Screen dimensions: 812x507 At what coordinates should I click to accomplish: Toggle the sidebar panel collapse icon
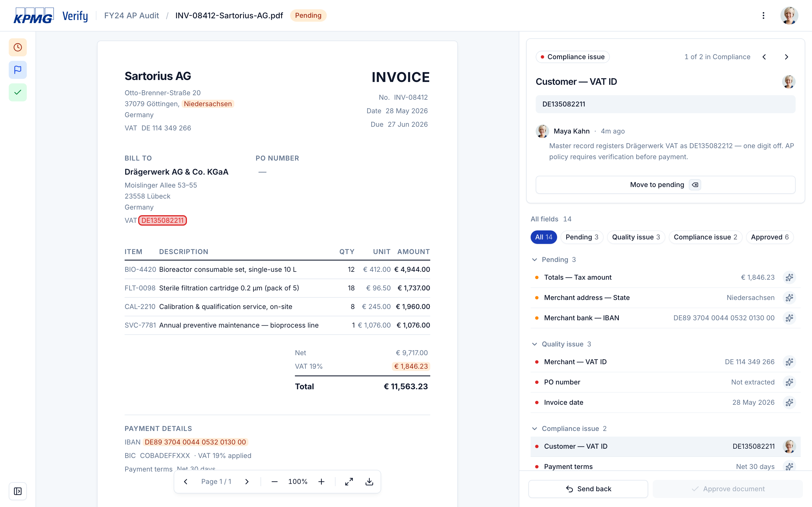pyautogui.click(x=18, y=491)
